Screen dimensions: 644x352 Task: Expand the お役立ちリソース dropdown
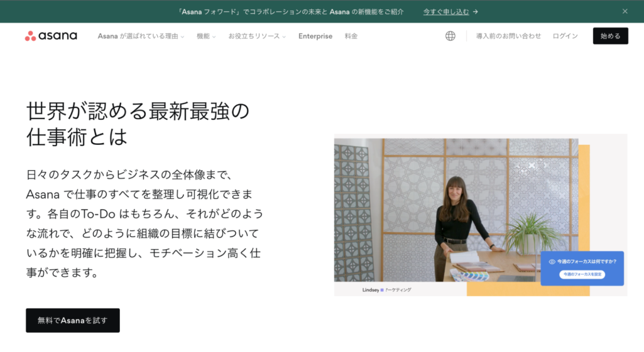coord(256,36)
